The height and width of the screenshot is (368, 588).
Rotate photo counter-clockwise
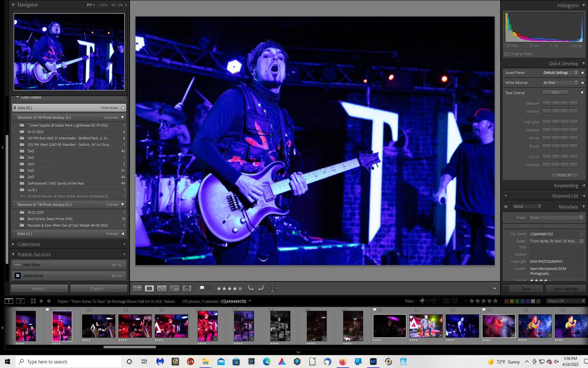251,288
